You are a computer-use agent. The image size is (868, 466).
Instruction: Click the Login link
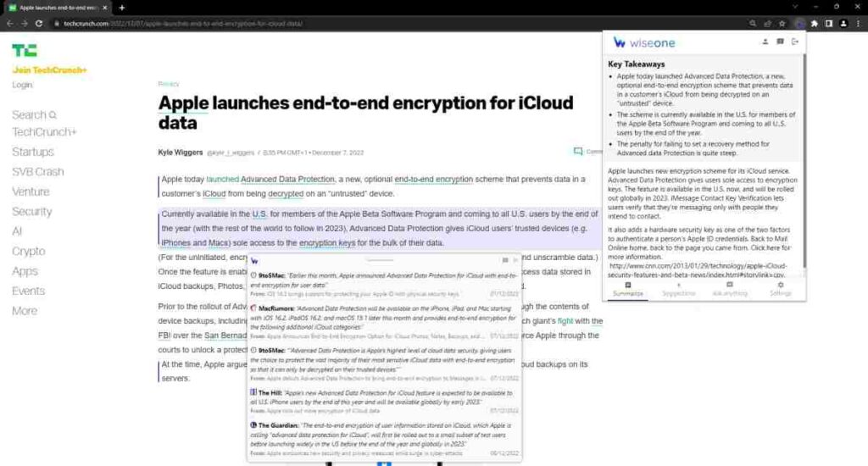pyautogui.click(x=22, y=85)
